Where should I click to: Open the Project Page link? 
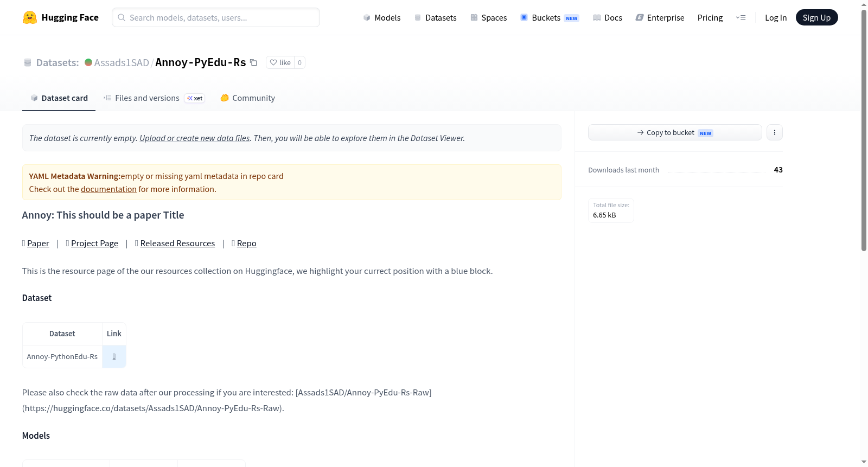[x=94, y=244]
